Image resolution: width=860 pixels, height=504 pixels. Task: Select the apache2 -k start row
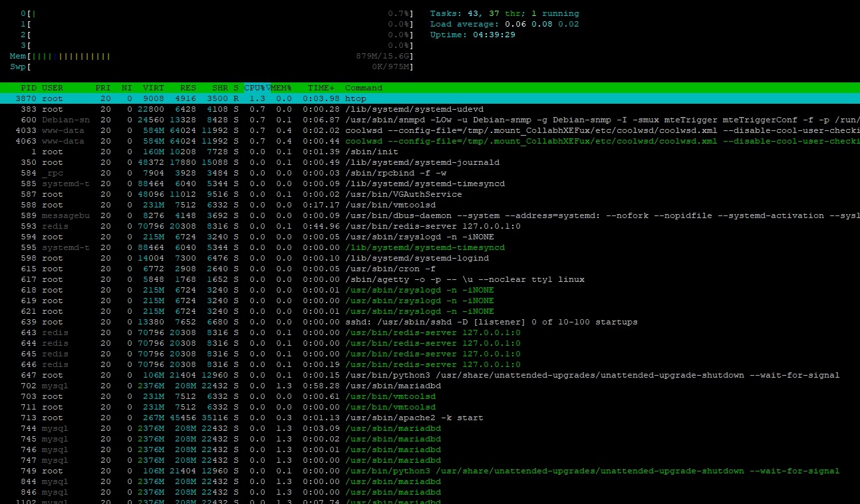click(x=430, y=418)
